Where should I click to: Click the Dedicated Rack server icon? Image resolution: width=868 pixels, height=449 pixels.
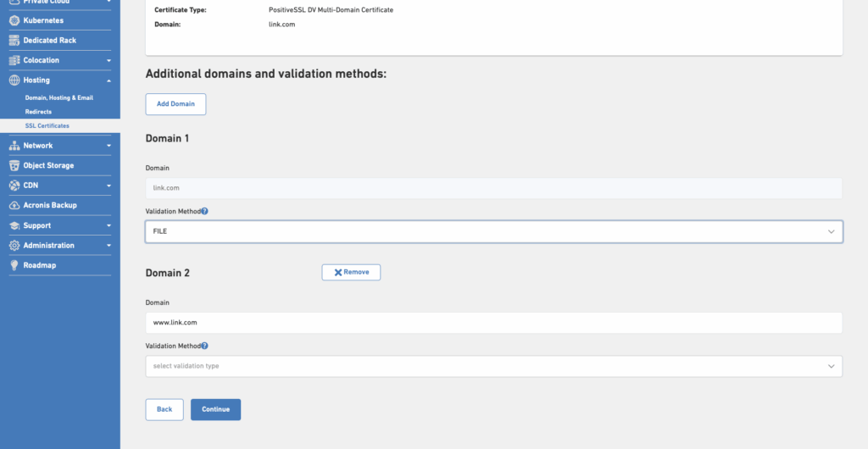(x=14, y=41)
